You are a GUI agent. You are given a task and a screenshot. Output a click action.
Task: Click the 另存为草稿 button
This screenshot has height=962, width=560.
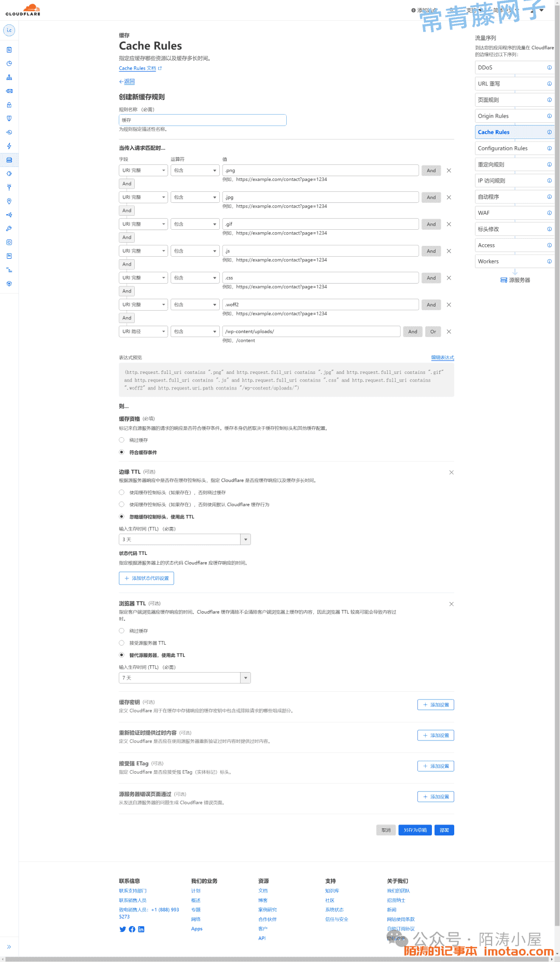pyautogui.click(x=415, y=830)
